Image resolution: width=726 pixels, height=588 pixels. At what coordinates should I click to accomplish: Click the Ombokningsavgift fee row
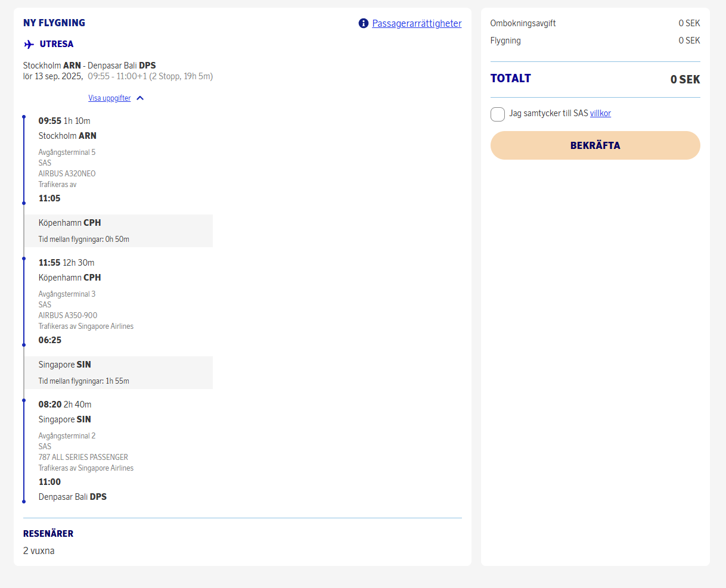[x=595, y=23]
